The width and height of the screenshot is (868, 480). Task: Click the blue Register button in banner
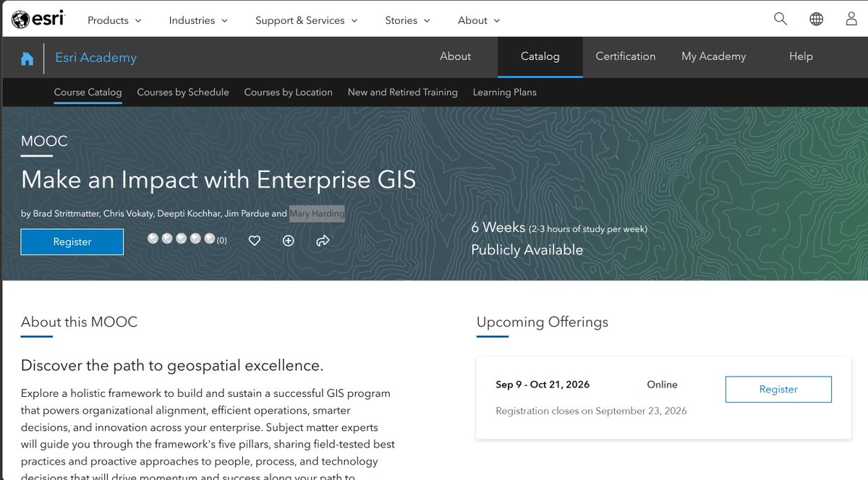click(72, 241)
